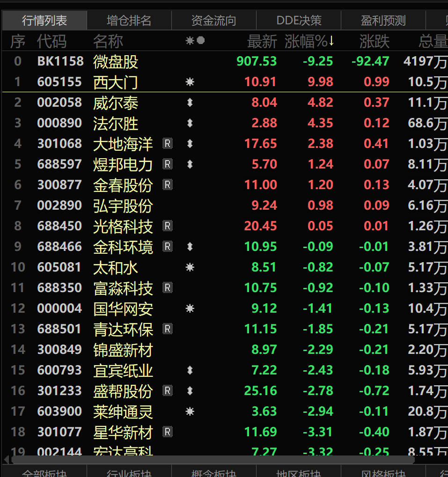Click the 序 column header

pyautogui.click(x=18, y=41)
